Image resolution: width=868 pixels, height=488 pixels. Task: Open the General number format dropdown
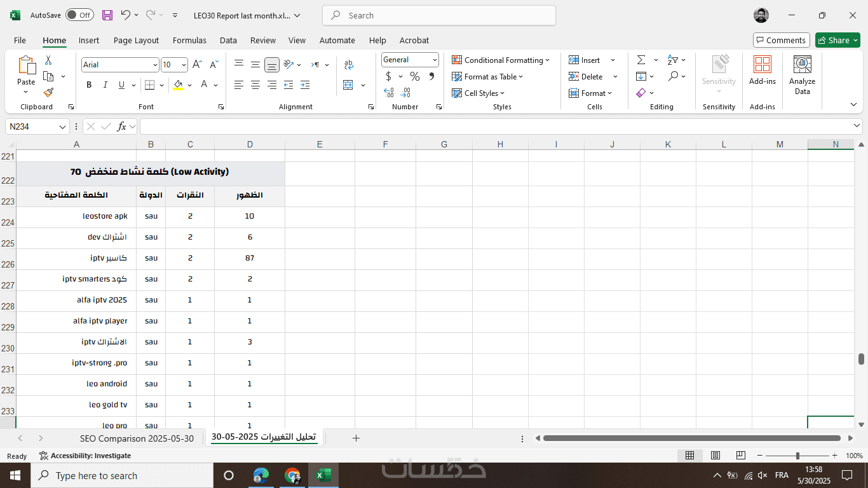[x=410, y=60]
